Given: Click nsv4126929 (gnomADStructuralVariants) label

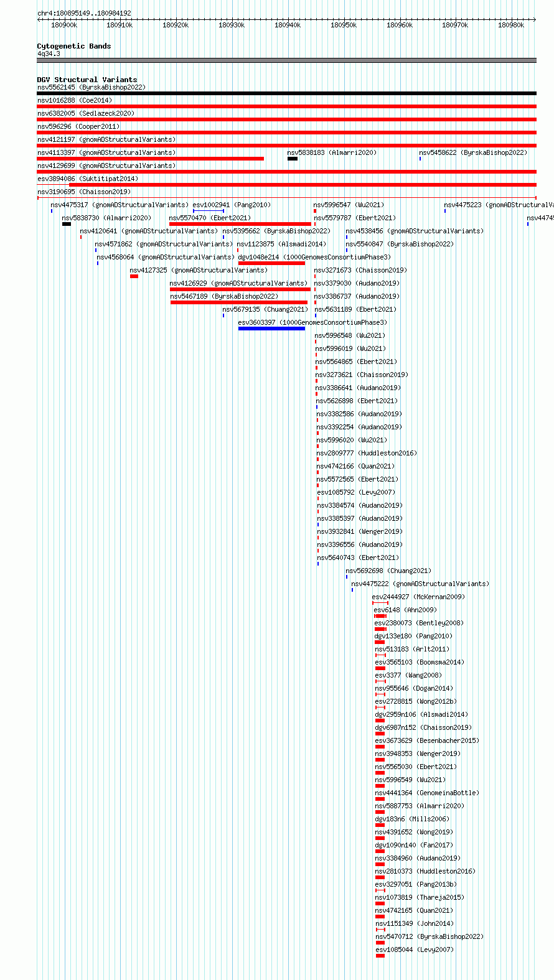Looking at the screenshot, I should pyautogui.click(x=238, y=284).
